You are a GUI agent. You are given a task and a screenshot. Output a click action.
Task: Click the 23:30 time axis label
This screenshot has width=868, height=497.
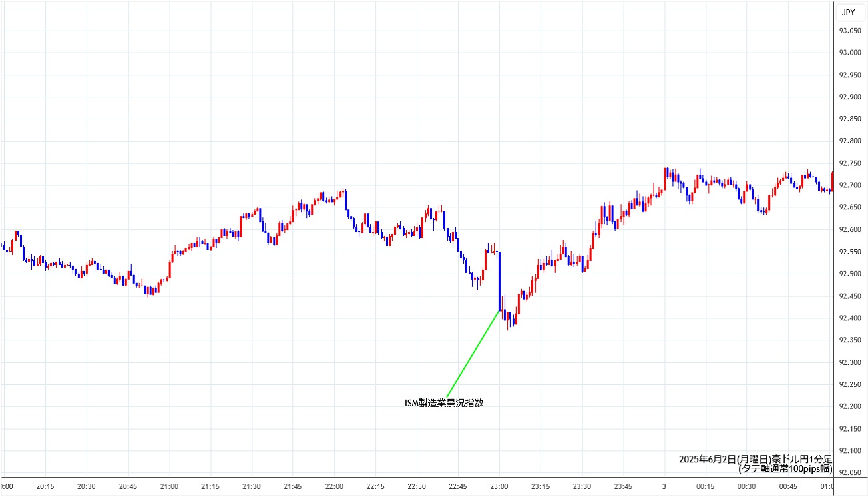click(582, 486)
